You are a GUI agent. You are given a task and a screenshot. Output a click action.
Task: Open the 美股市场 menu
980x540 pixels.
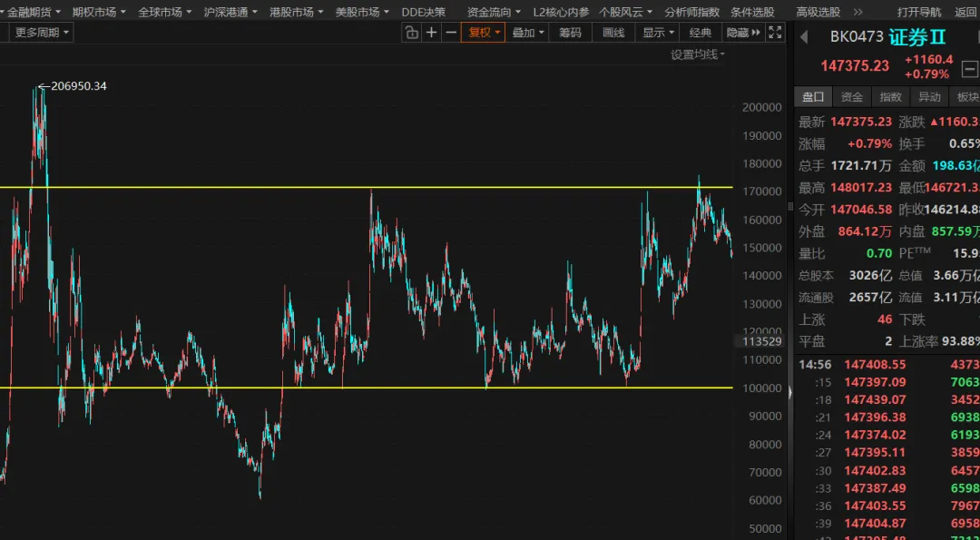pos(362,11)
